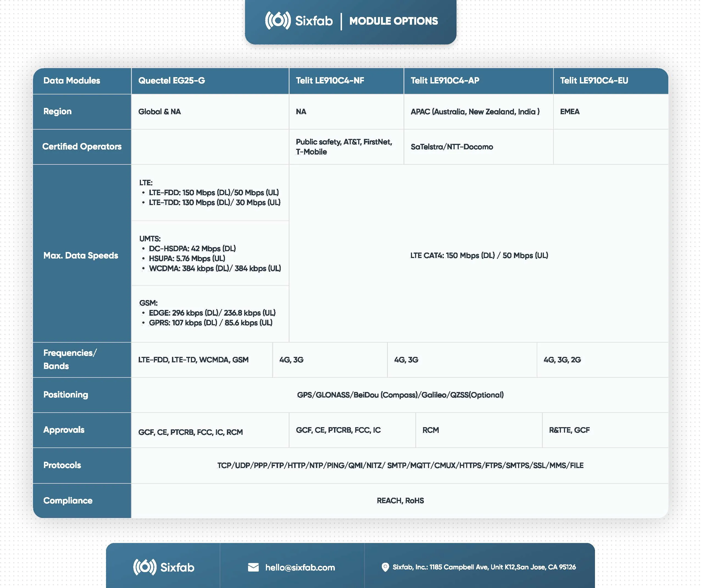
Task: Click the GPS/GLONASS/BeiDou positioning text
Action: tap(400, 395)
